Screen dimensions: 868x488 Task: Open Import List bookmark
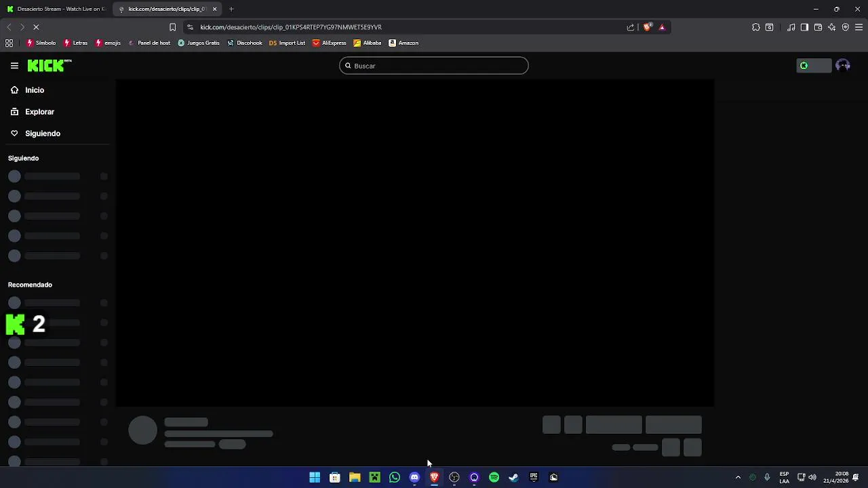[287, 43]
